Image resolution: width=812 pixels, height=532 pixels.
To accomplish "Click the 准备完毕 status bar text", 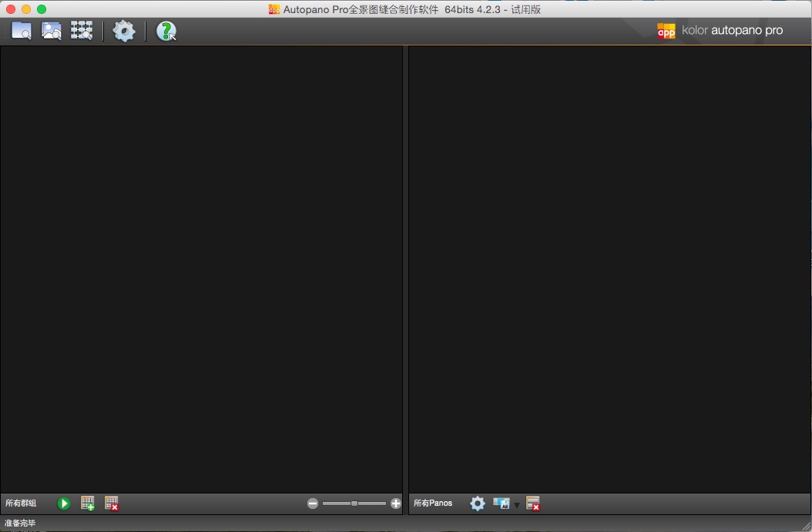I will [20, 524].
